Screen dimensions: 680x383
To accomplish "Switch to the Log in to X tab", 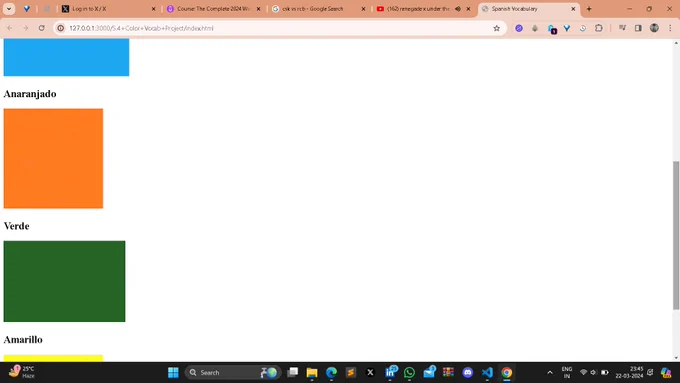I will point(108,9).
